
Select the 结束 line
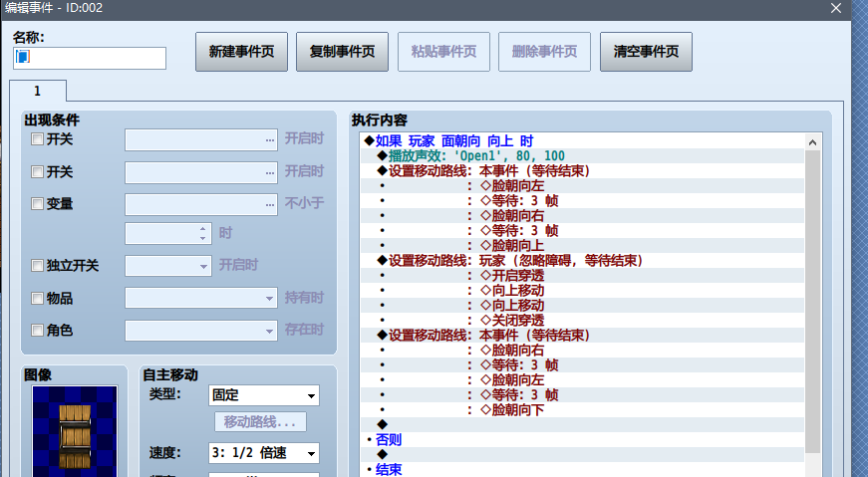[582, 470]
